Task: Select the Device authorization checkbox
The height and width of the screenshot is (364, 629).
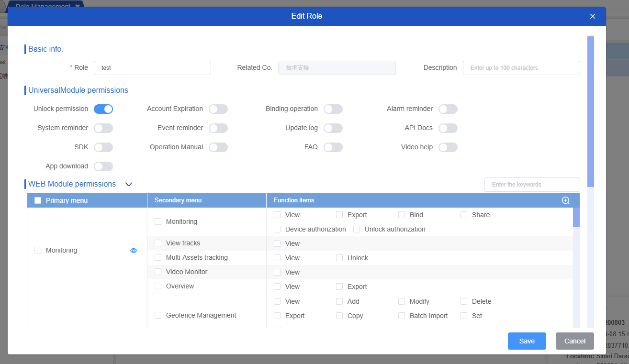Action: click(x=277, y=229)
